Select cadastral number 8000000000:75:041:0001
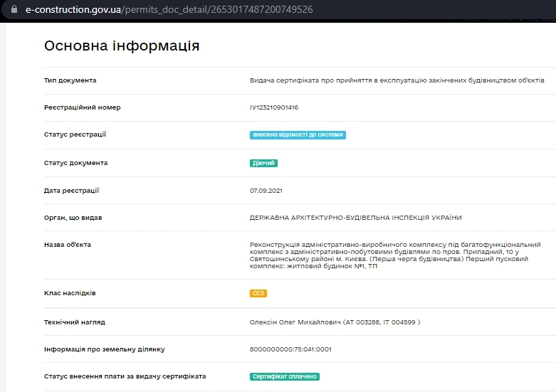The width and height of the screenshot is (556, 392). point(290,349)
